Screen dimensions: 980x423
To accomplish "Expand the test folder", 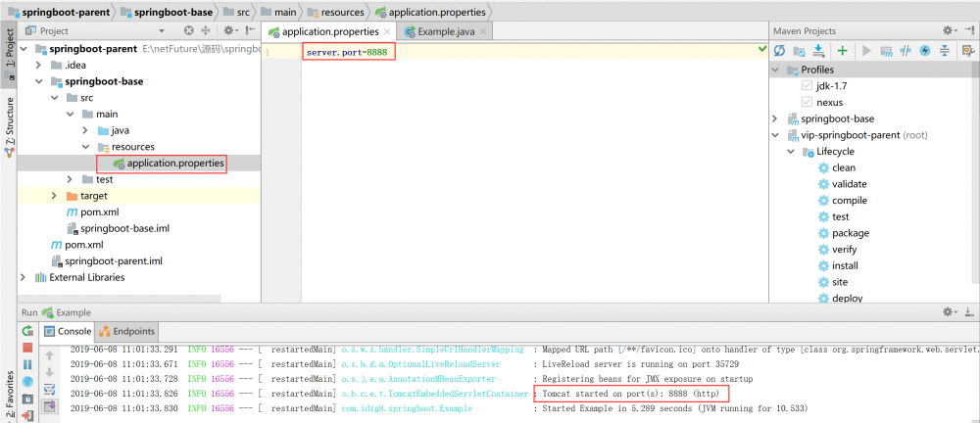I will (70, 179).
